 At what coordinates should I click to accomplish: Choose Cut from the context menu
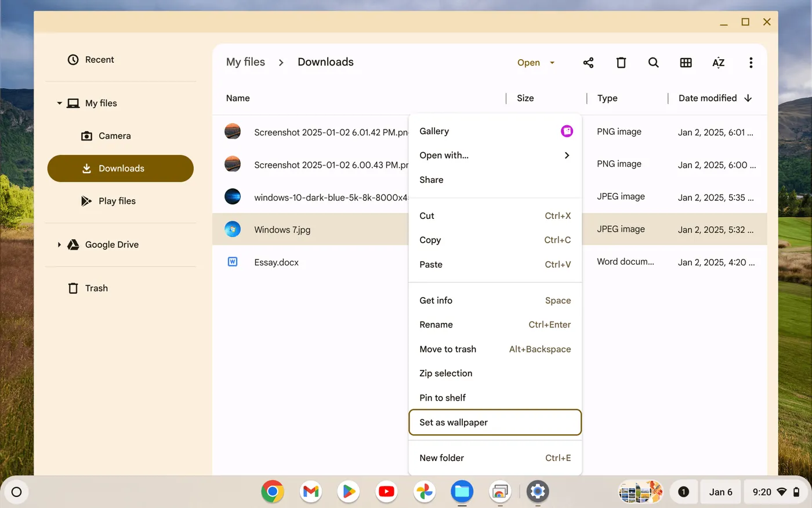495,216
